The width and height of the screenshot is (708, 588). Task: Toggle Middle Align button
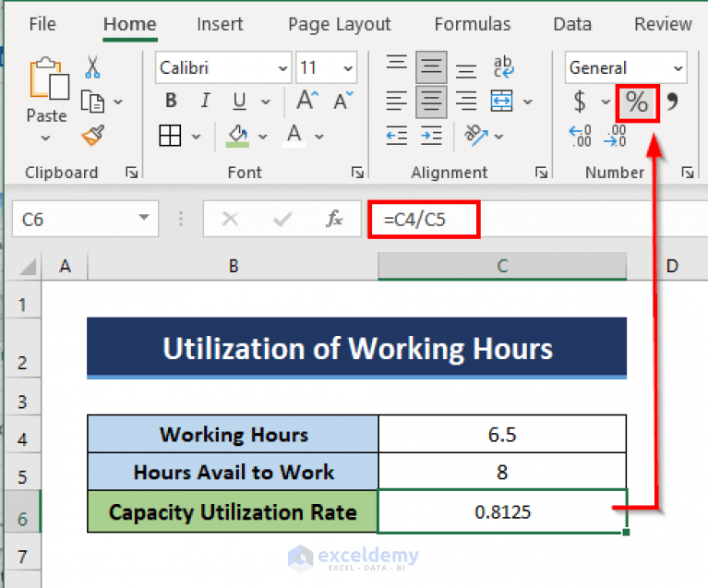pyautogui.click(x=431, y=67)
